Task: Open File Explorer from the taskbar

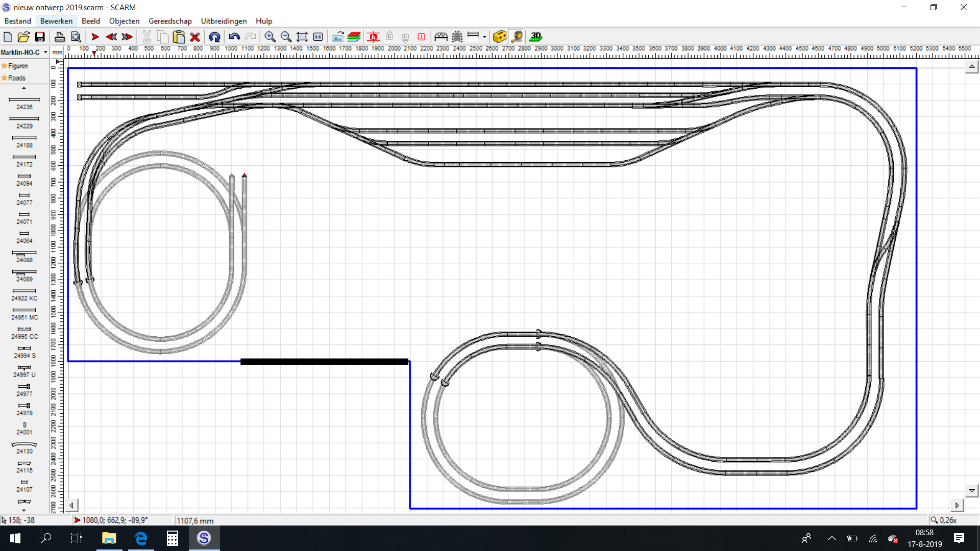Action: coord(109,538)
